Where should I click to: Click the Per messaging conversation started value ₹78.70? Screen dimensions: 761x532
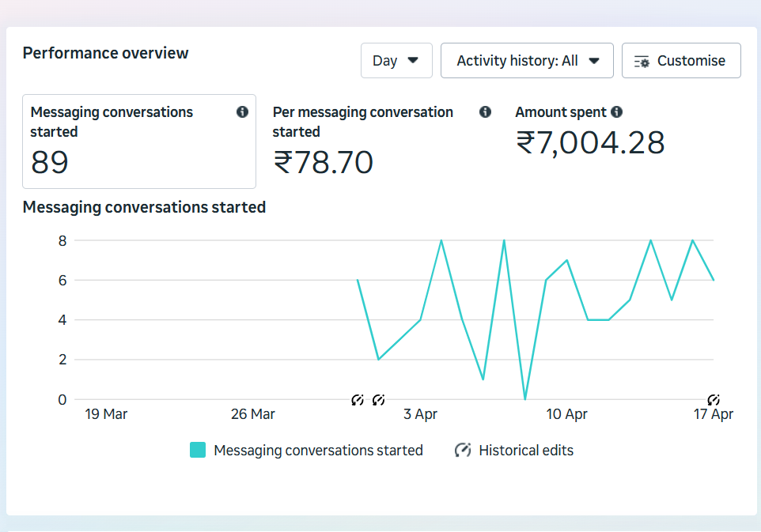pos(324,163)
